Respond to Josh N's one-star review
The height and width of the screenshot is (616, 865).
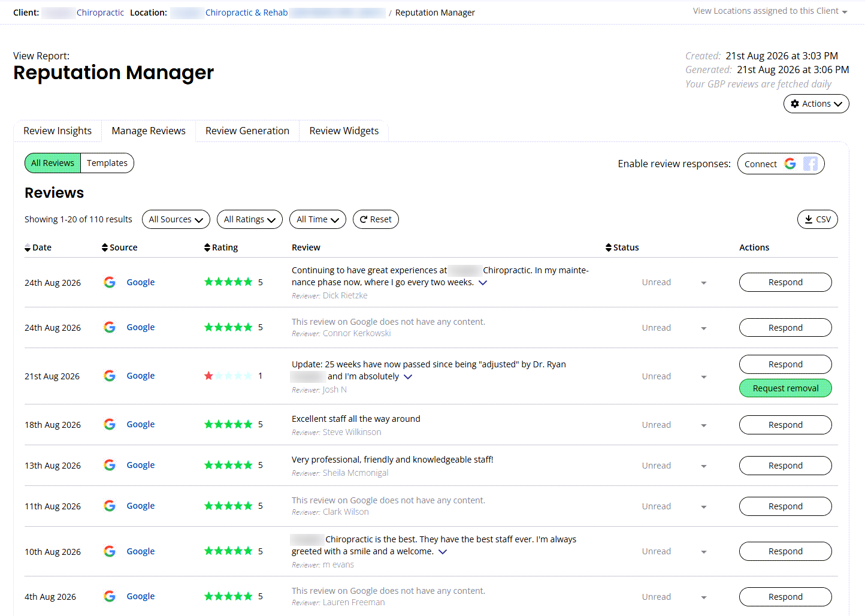tap(785, 364)
